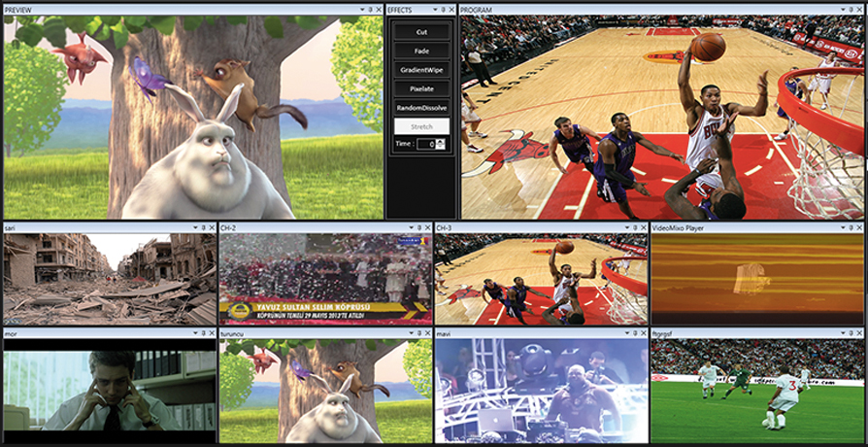This screenshot has height=447, width=868.
Task: Click the PROGRAM monitor basketball output
Action: (661, 117)
